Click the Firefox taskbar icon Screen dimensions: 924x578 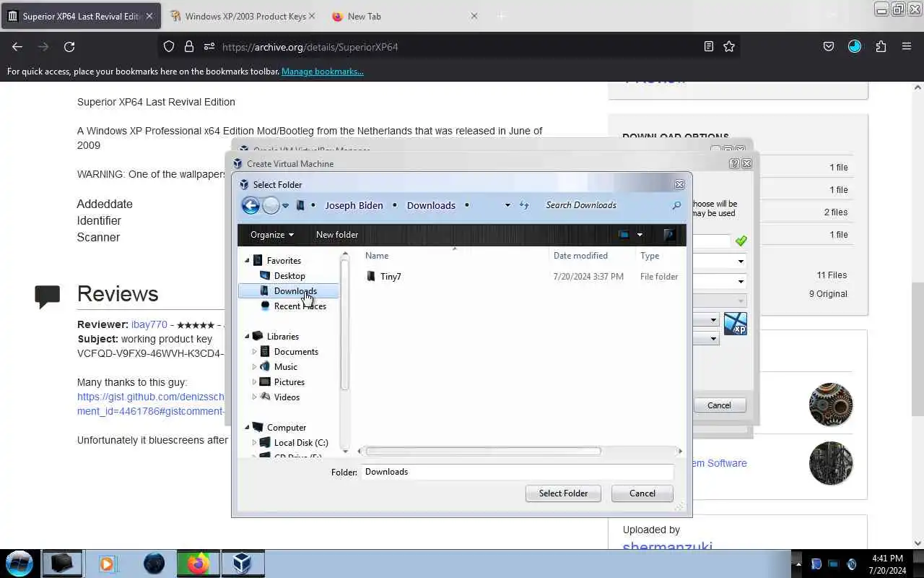pos(199,564)
